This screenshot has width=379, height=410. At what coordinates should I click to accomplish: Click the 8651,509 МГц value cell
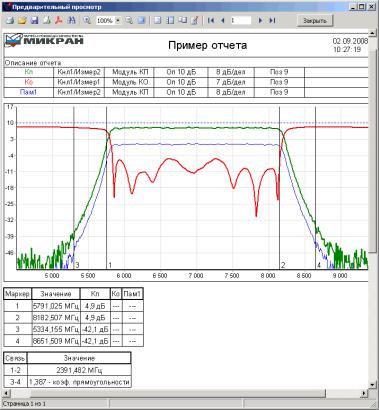[56, 341]
